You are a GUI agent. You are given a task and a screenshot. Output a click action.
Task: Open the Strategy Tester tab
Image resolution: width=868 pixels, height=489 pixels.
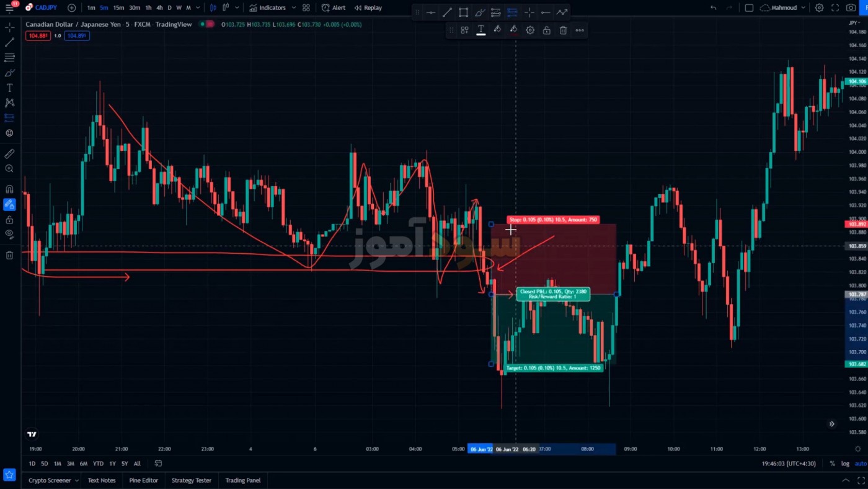pos(192,480)
